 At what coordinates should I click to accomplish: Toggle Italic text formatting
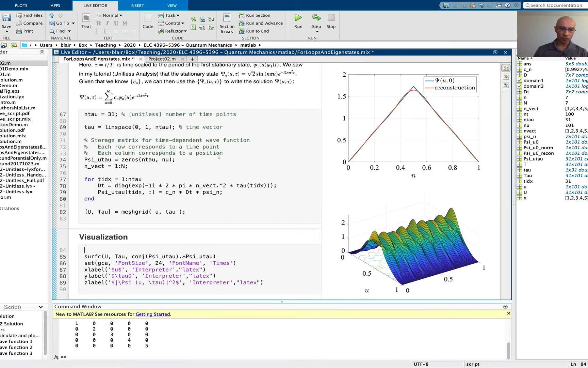click(x=107, y=23)
